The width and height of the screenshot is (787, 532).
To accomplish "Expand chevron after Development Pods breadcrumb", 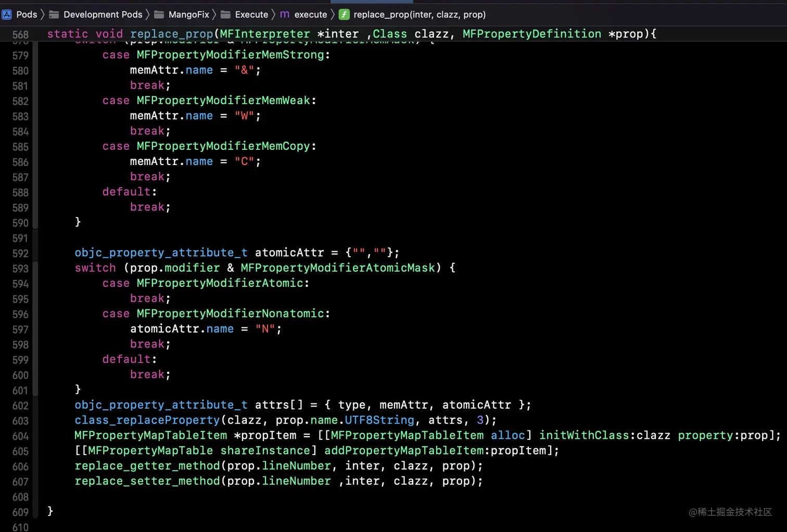I will tap(148, 15).
